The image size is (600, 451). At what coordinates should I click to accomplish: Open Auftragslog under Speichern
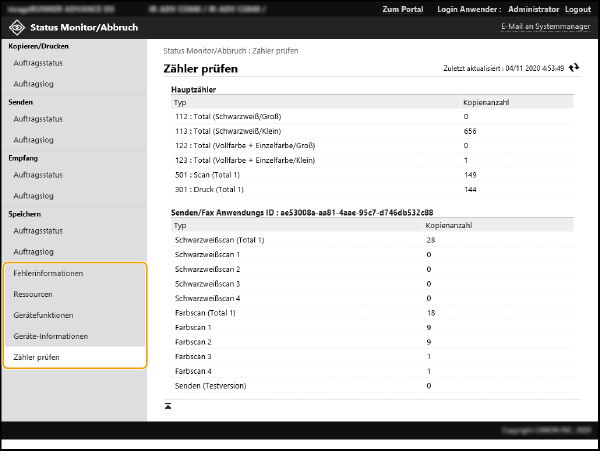pyautogui.click(x=34, y=252)
